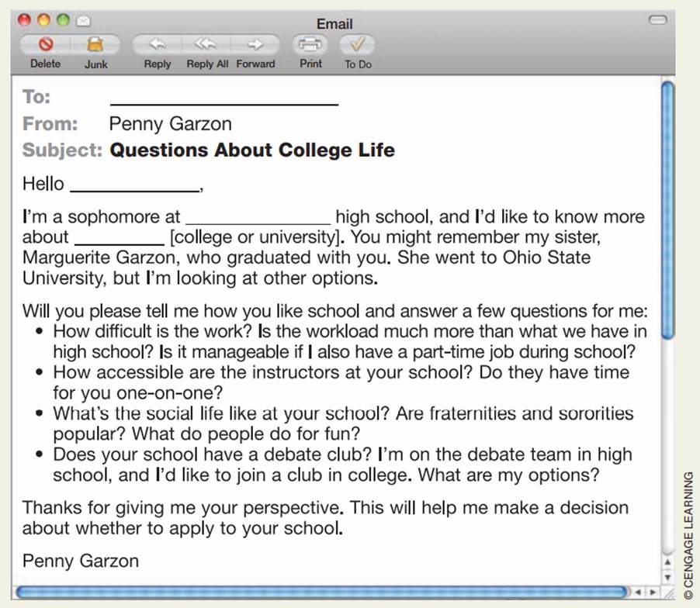Image resolution: width=700 pixels, height=608 pixels.
Task: Click the Delete message icon
Action: click(x=45, y=44)
